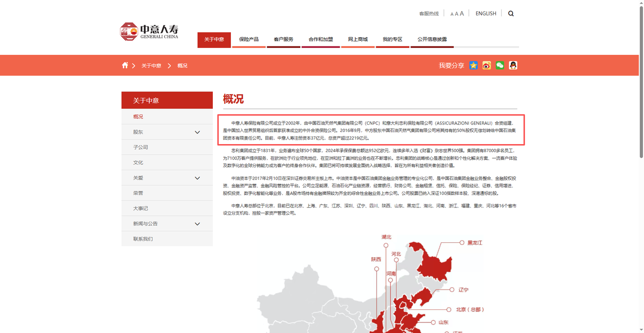This screenshot has width=644, height=333.
Task: Share page via WeChat icon
Action: click(500, 65)
